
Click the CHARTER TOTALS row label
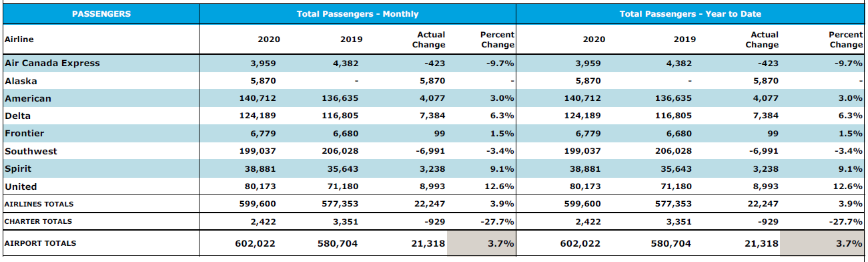[x=38, y=221]
